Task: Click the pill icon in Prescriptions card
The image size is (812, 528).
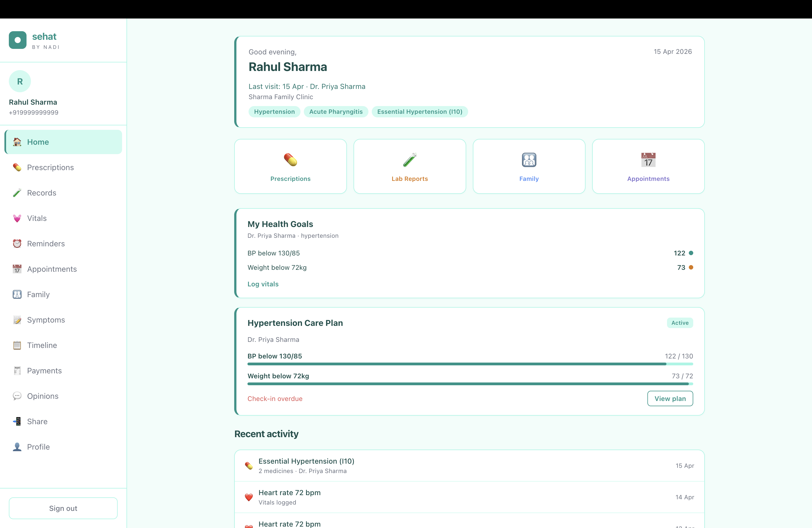Action: 290,160
